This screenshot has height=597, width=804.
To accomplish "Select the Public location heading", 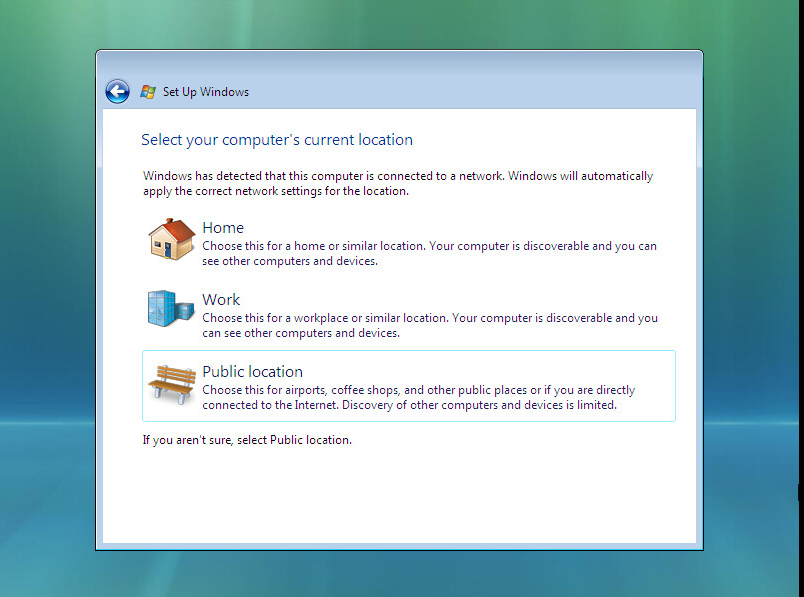I will point(252,371).
